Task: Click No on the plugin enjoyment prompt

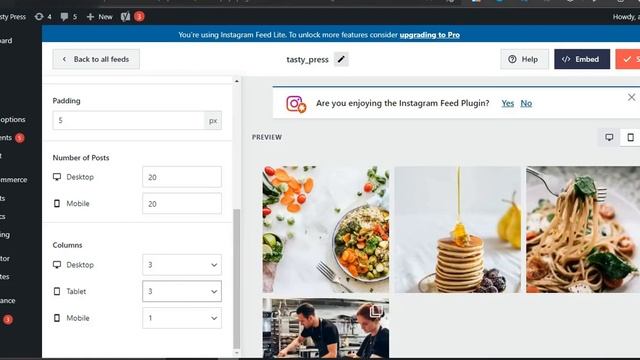Action: point(526,103)
